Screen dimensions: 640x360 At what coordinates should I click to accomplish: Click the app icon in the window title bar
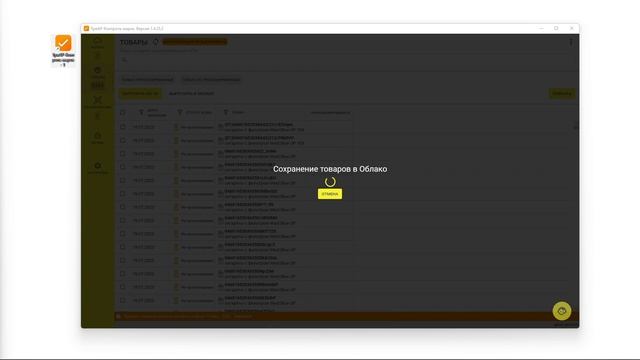pos(86,29)
